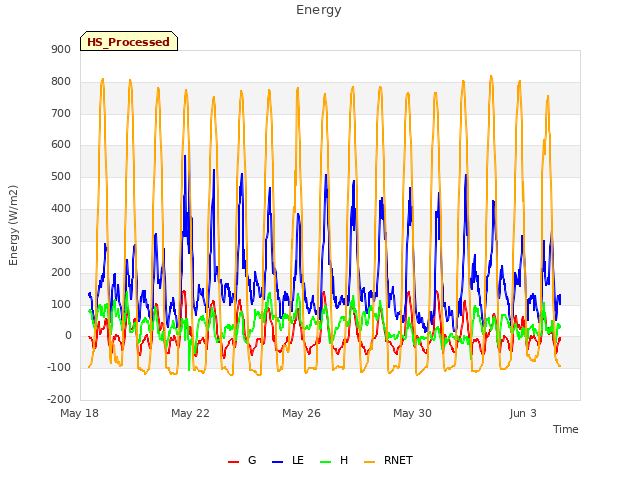
Task: Click the 500 y-axis tick label
Action: pyautogui.click(x=61, y=177)
